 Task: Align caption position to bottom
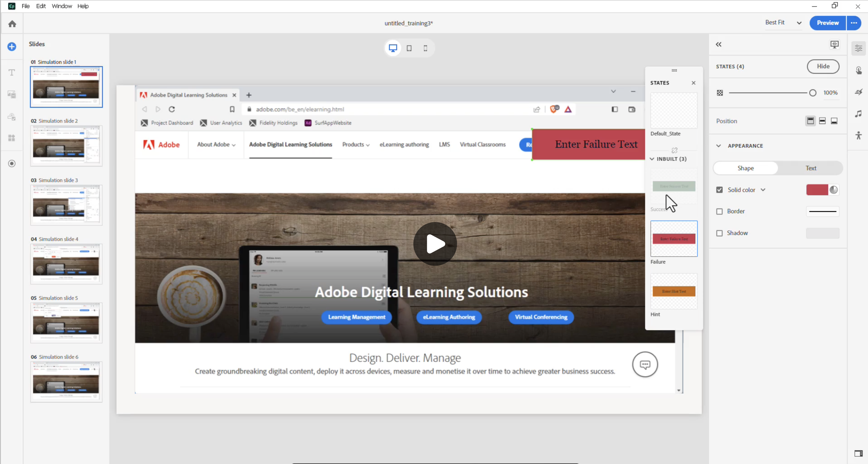pos(834,121)
